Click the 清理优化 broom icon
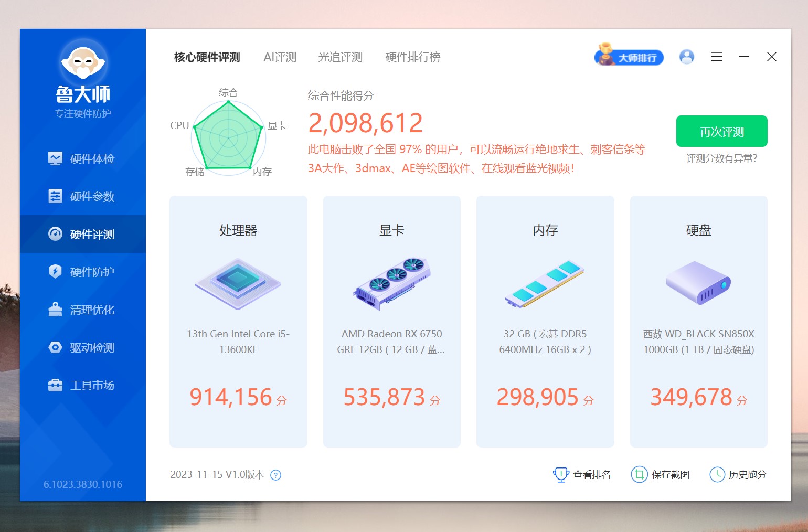Screen dimensions: 808x532 coord(55,310)
